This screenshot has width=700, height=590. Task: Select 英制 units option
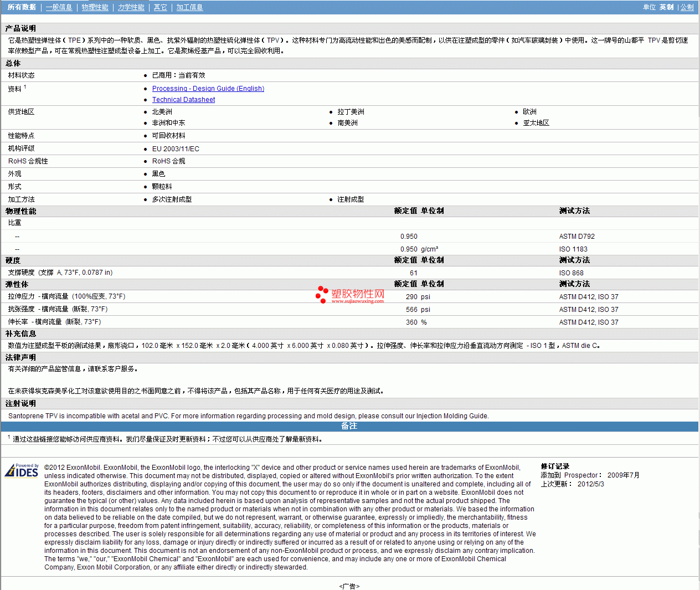[666, 7]
